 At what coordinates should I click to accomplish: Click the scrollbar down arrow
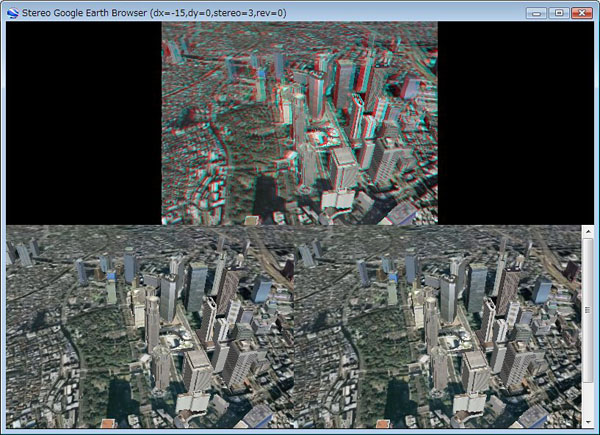click(x=588, y=422)
